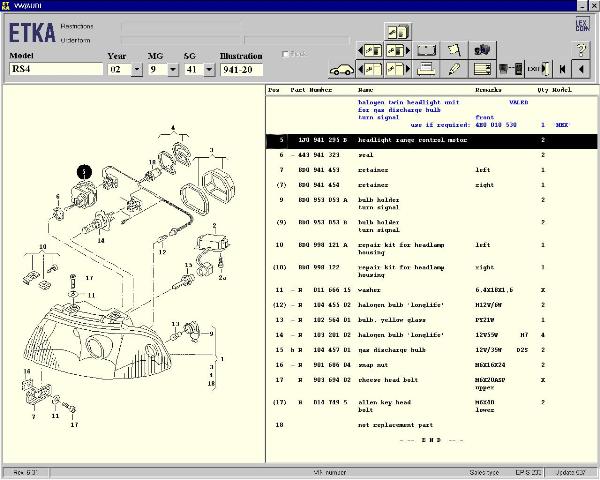Click the list view icon beside pencil
600x480 pixels.
(x=481, y=69)
